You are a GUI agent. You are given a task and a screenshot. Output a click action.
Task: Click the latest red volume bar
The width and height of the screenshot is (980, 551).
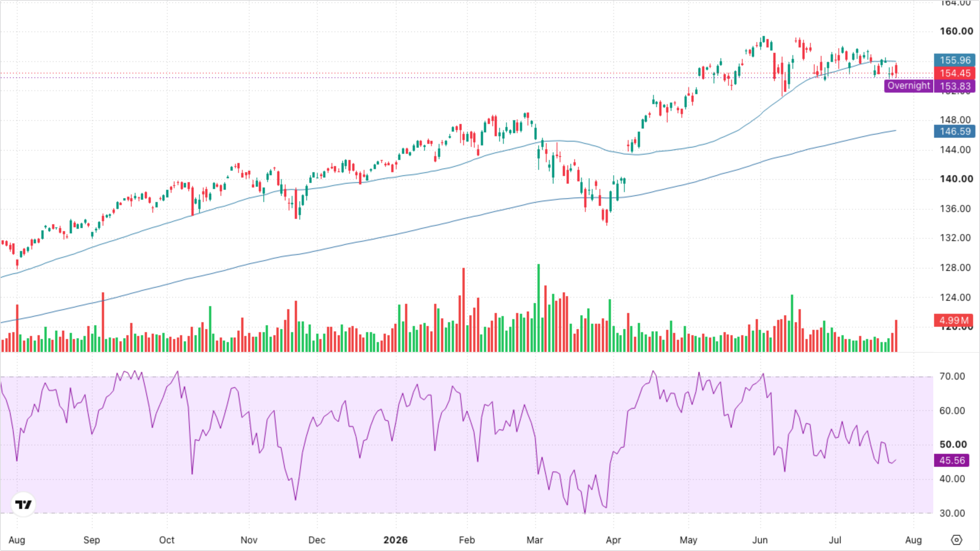pyautogui.click(x=896, y=336)
